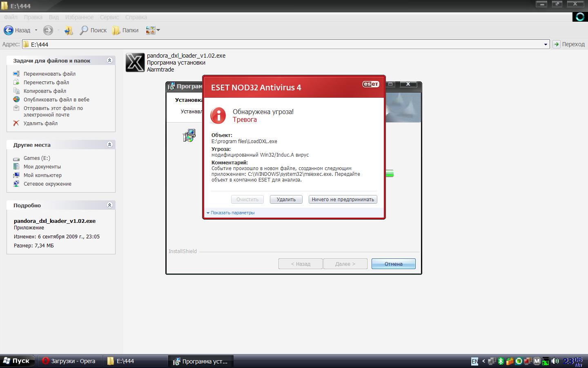Expand the address bar dropdown
Viewport: 588px width, 368px height.
point(545,45)
